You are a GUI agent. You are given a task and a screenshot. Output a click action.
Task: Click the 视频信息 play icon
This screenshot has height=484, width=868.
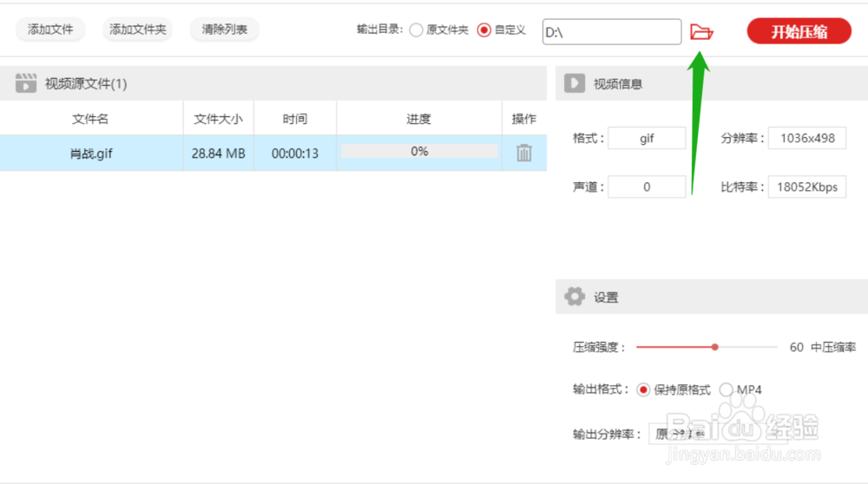point(575,83)
